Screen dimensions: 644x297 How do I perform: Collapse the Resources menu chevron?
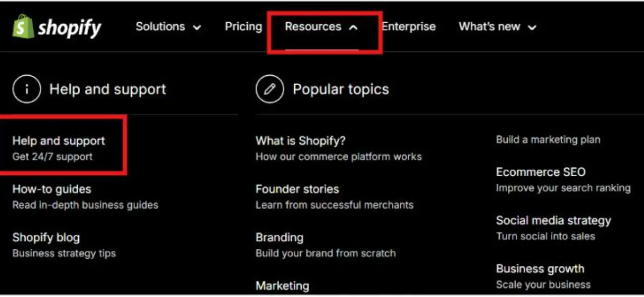[x=353, y=28]
